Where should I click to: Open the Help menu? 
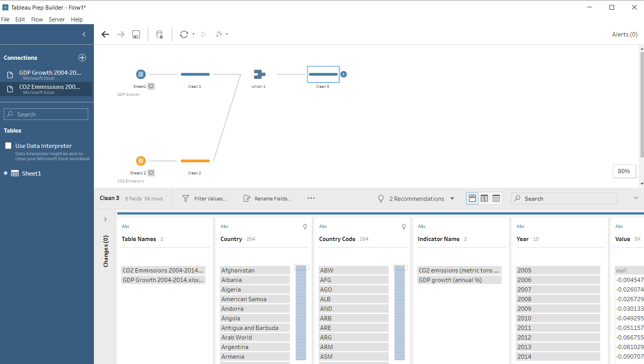[x=77, y=20]
